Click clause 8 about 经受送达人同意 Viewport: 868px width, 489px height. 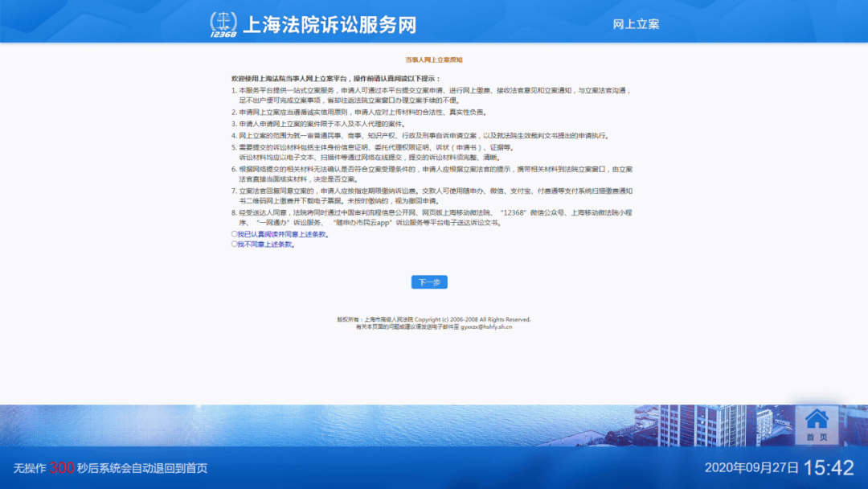(x=432, y=218)
